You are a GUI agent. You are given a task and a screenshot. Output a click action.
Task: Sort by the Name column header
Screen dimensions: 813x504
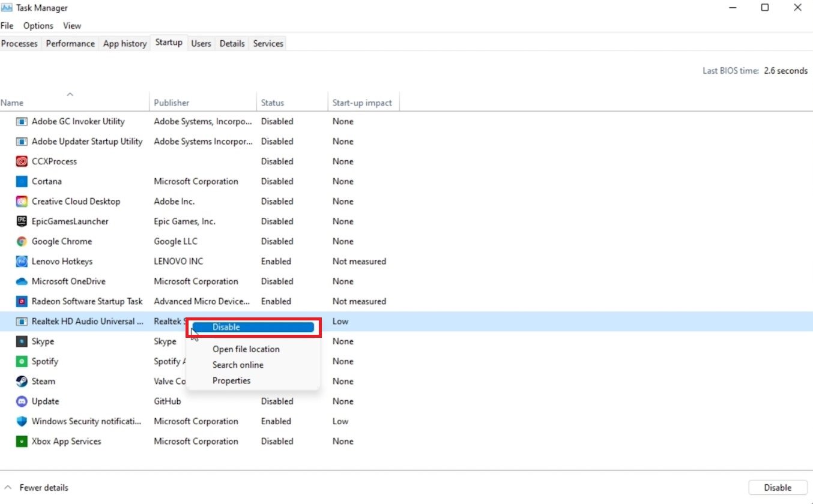click(74, 102)
